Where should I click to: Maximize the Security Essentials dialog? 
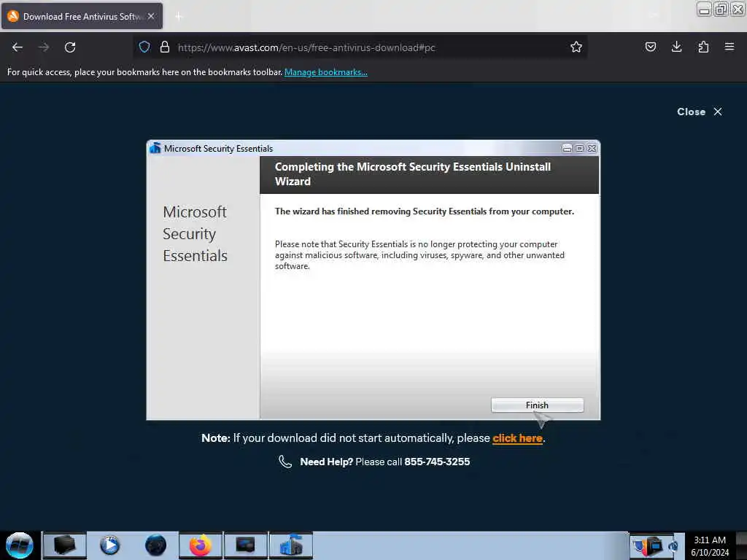pos(579,149)
